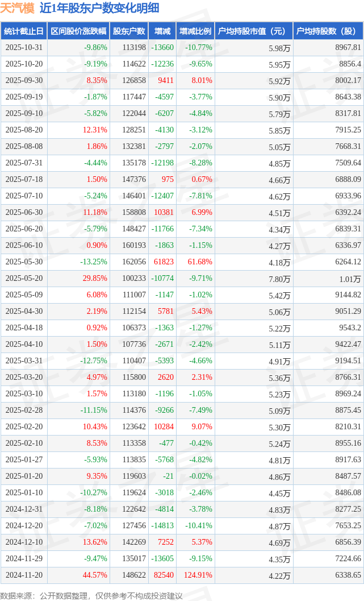Viewport: 364px width, 601px height.
Task: Select the 61.68% change ratio cell
Action: click(200, 262)
